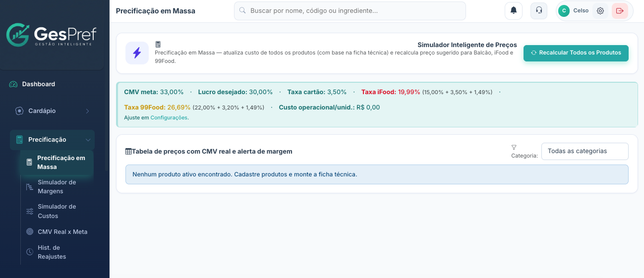This screenshot has height=278, width=644.
Task: Click the Celso user avatar
Action: [x=564, y=10]
